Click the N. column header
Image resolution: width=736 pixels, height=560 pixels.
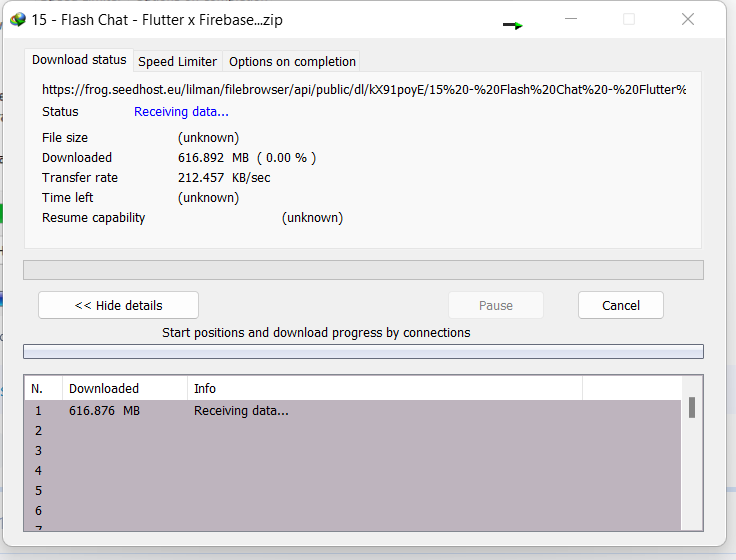tap(43, 388)
